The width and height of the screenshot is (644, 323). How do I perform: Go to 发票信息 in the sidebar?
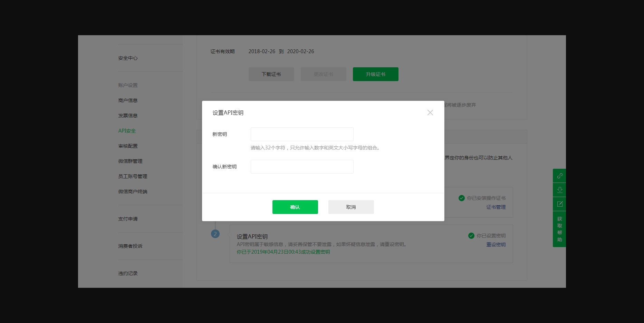[x=128, y=116]
